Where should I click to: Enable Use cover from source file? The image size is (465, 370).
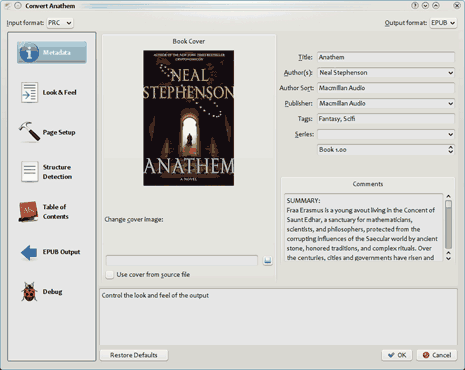[x=110, y=275]
